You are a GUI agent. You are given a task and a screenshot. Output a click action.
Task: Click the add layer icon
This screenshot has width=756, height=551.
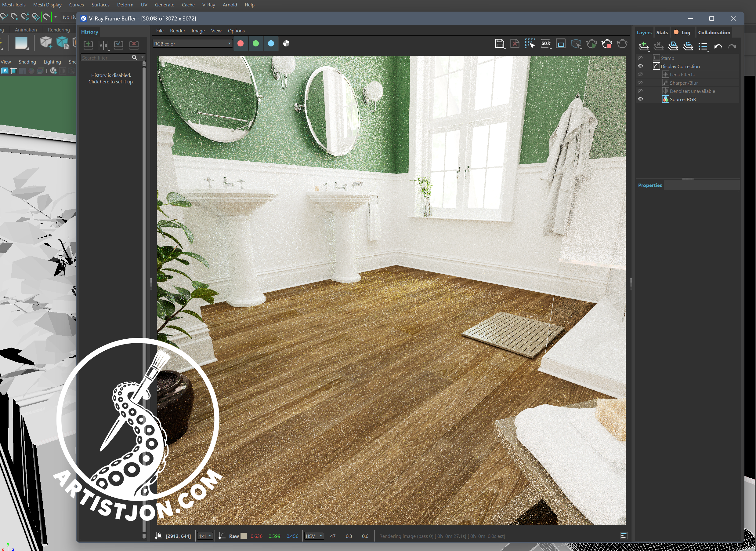[x=643, y=46]
